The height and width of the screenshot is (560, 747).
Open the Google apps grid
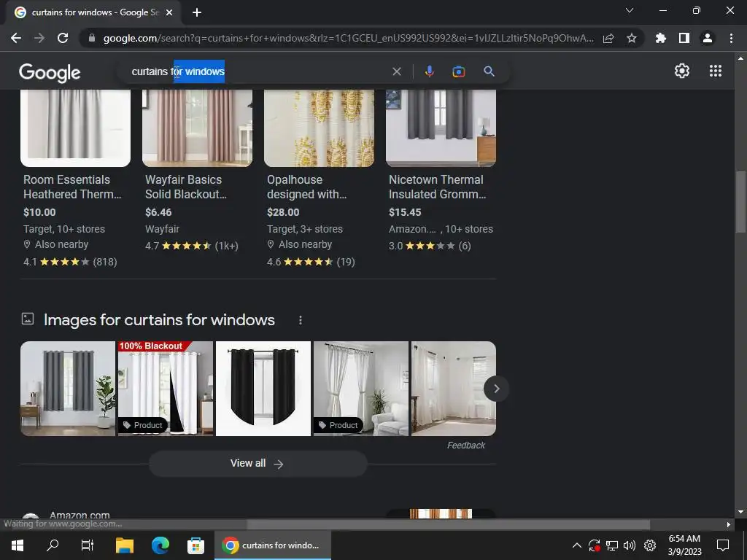pyautogui.click(x=716, y=71)
